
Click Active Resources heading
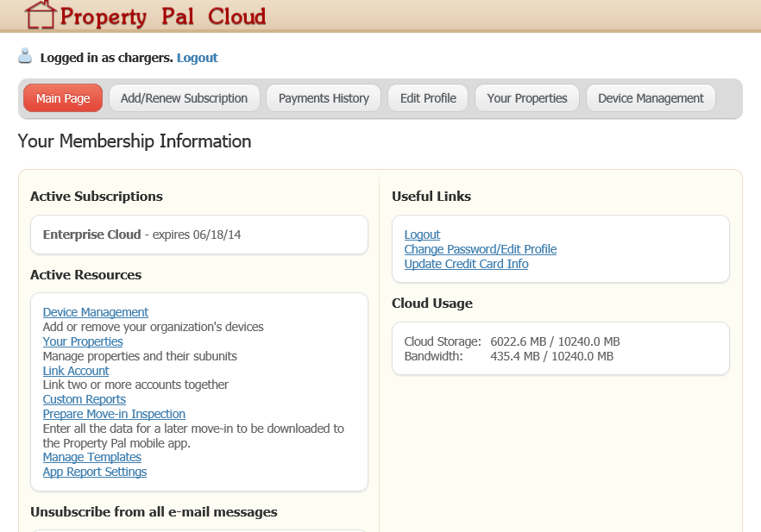(86, 275)
